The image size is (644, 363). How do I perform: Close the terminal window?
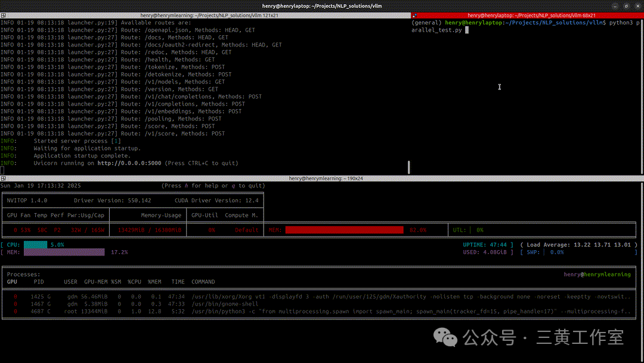[636, 5]
